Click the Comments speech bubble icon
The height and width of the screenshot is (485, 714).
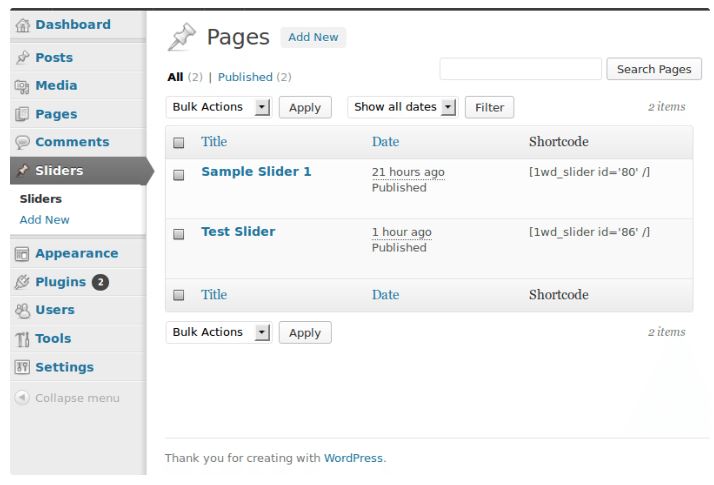(22, 143)
